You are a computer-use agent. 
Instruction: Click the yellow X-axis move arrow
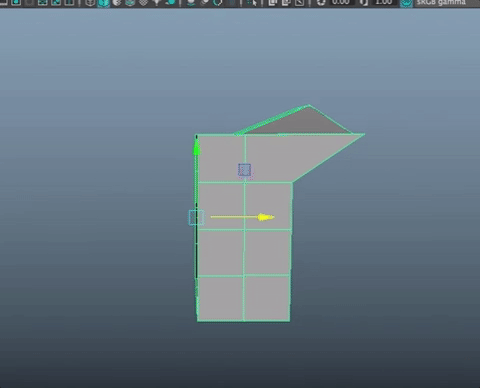[x=266, y=217]
